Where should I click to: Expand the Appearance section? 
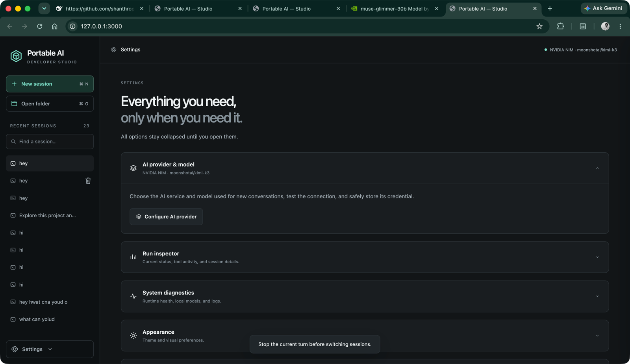pos(597,336)
